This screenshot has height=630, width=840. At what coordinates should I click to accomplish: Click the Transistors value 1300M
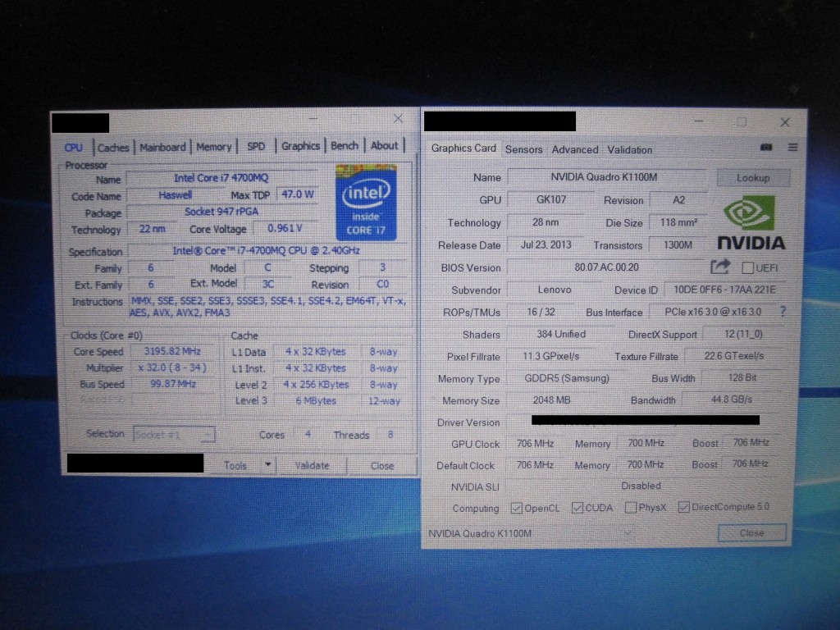(x=678, y=244)
